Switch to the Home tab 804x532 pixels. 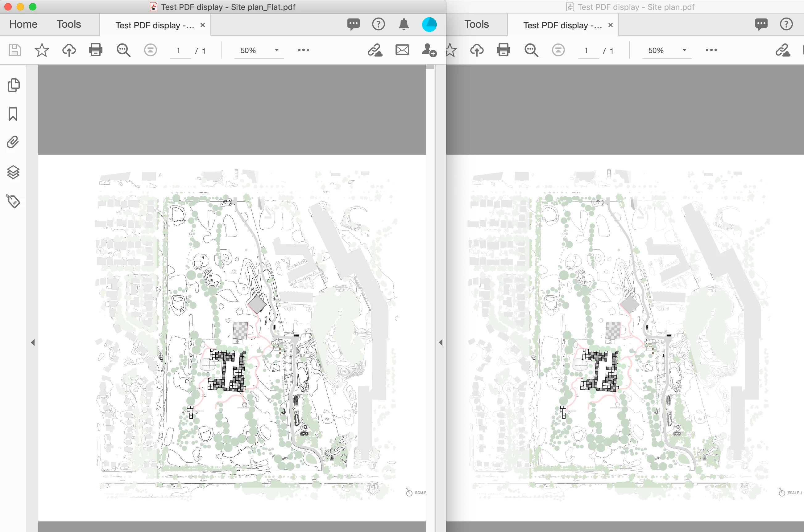coord(23,24)
